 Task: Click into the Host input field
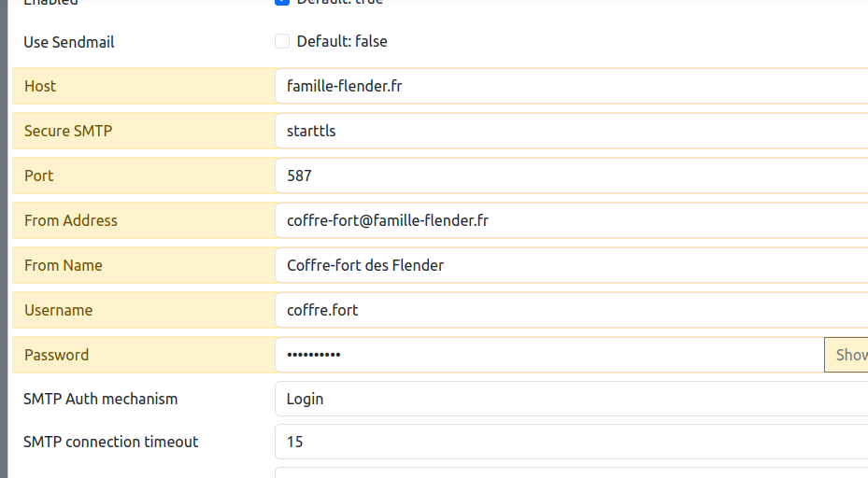(x=570, y=86)
